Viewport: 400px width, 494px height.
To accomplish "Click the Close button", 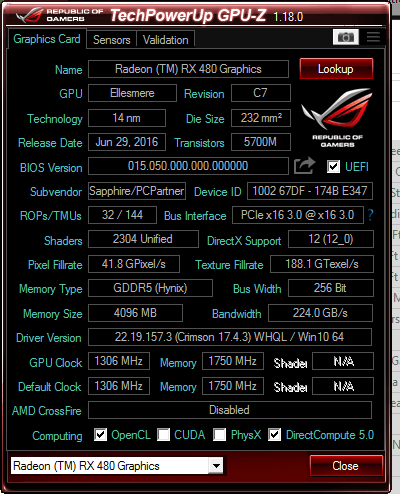I will pyautogui.click(x=346, y=466).
